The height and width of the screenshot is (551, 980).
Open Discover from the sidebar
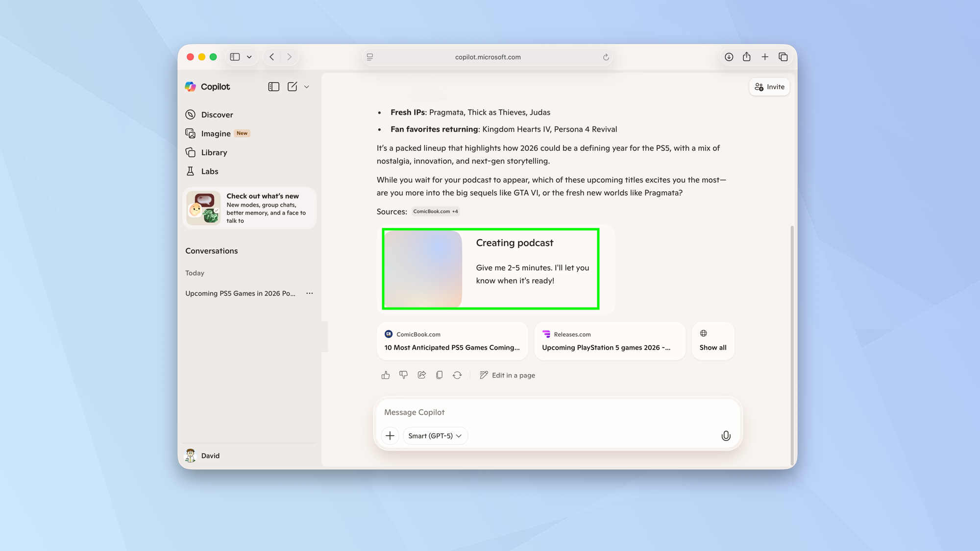(x=217, y=114)
